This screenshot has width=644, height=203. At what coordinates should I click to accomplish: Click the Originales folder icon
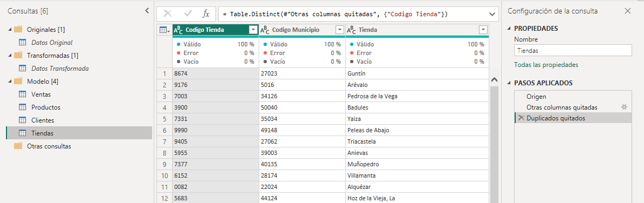point(18,30)
